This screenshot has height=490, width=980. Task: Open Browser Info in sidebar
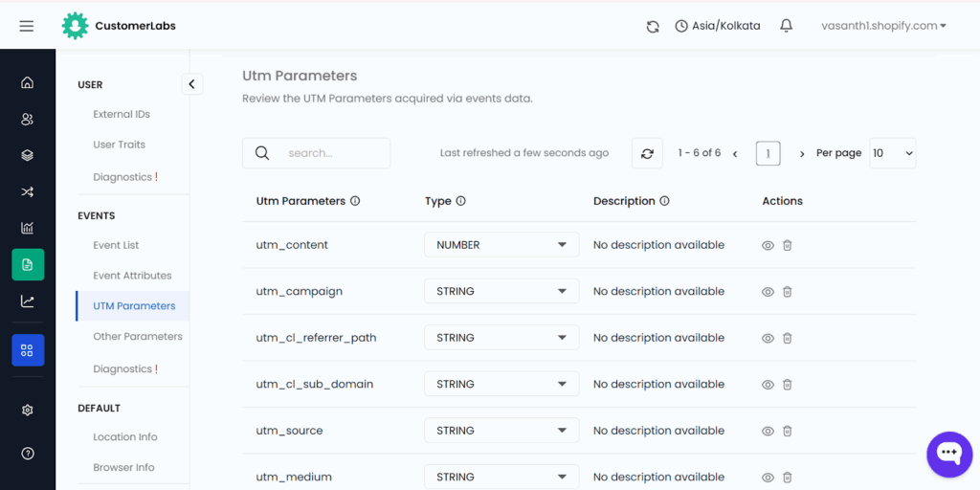click(123, 467)
